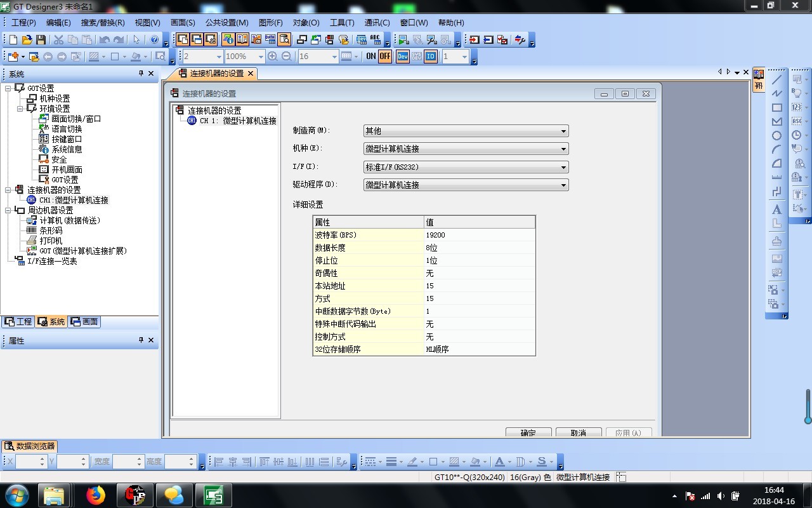Pin the 系统 panel with pushpin
812x508 pixels.
141,74
